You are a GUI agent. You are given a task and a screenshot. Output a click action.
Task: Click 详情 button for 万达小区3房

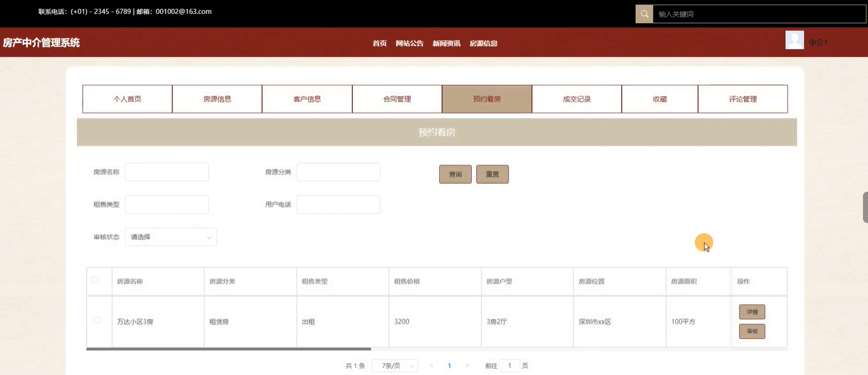point(752,312)
